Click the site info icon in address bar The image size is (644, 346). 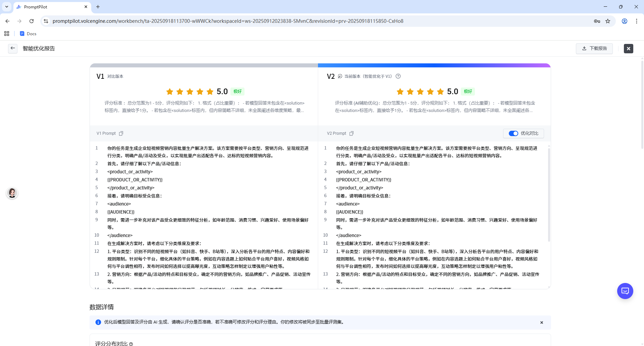[x=46, y=21]
